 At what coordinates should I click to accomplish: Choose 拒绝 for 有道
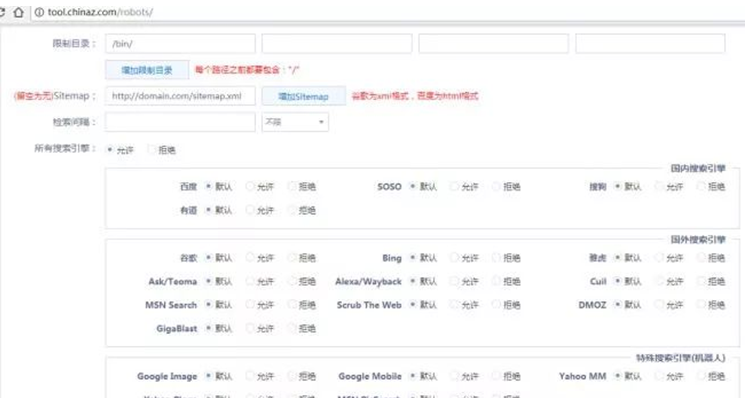(x=292, y=209)
